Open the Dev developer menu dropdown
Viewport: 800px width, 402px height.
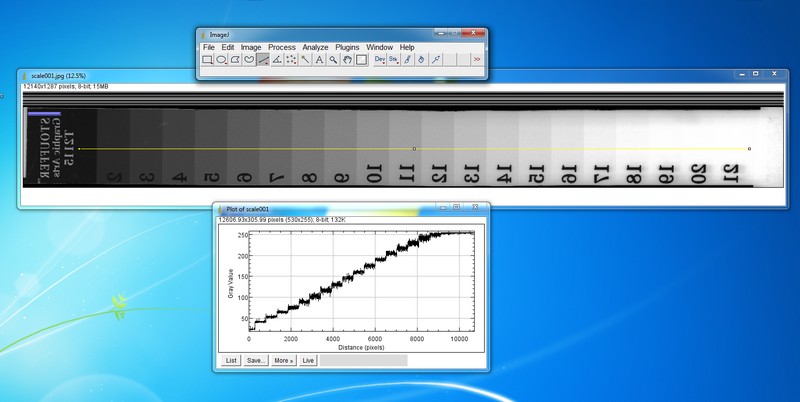(x=380, y=60)
